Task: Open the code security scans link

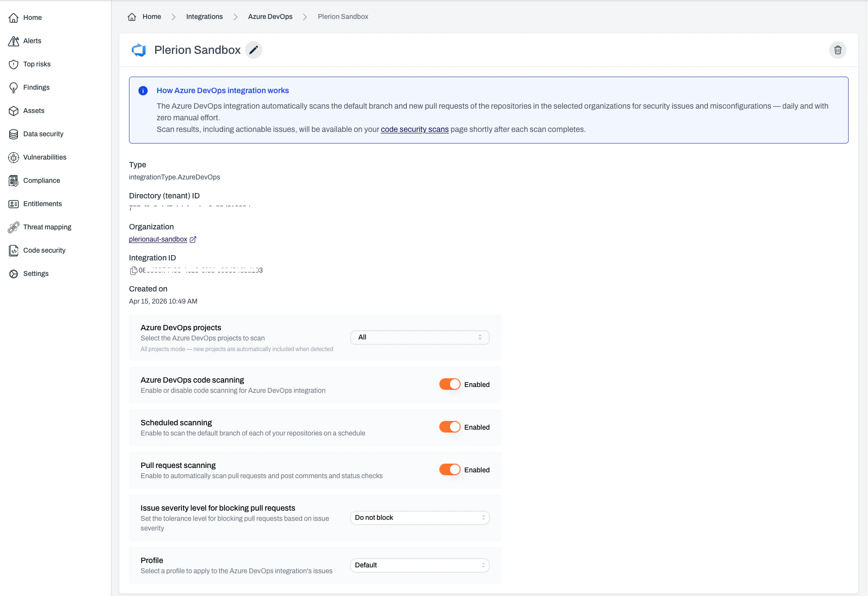Action: coord(414,129)
